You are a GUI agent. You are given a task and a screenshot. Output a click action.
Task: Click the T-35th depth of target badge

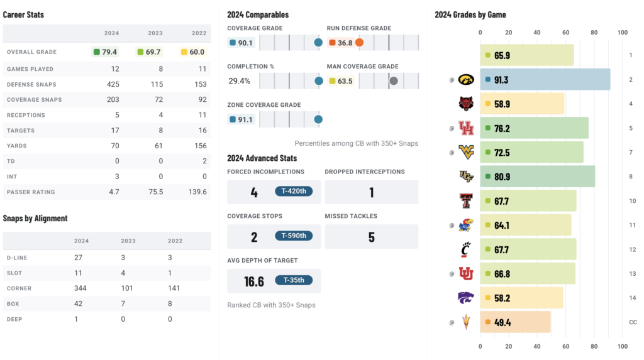(294, 280)
